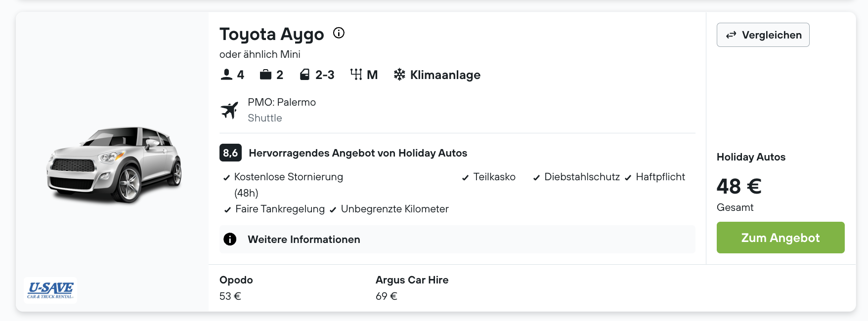868x321 pixels.
Task: Click the 'oder ähnlich Mini' text
Action: [x=260, y=54]
